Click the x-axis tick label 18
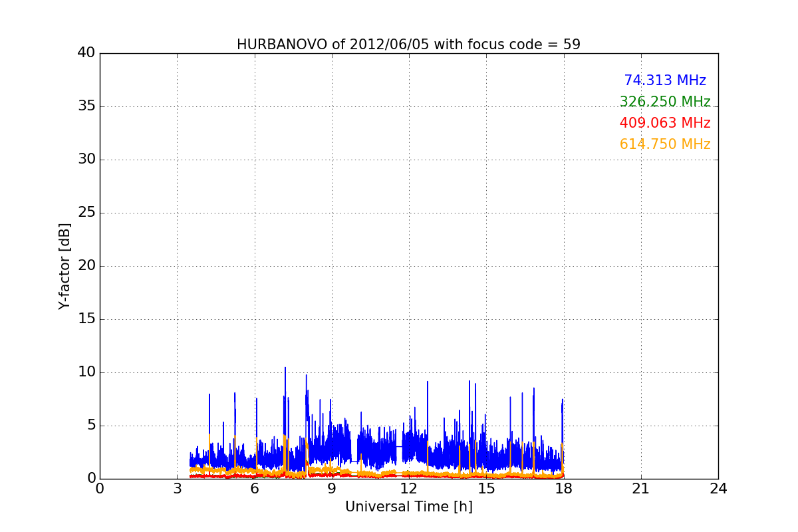Viewport: 798px width, 532px height. 564,489
